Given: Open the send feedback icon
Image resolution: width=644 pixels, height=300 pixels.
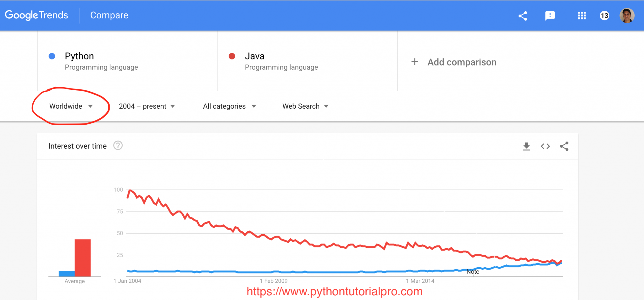Looking at the screenshot, I should pyautogui.click(x=550, y=15).
